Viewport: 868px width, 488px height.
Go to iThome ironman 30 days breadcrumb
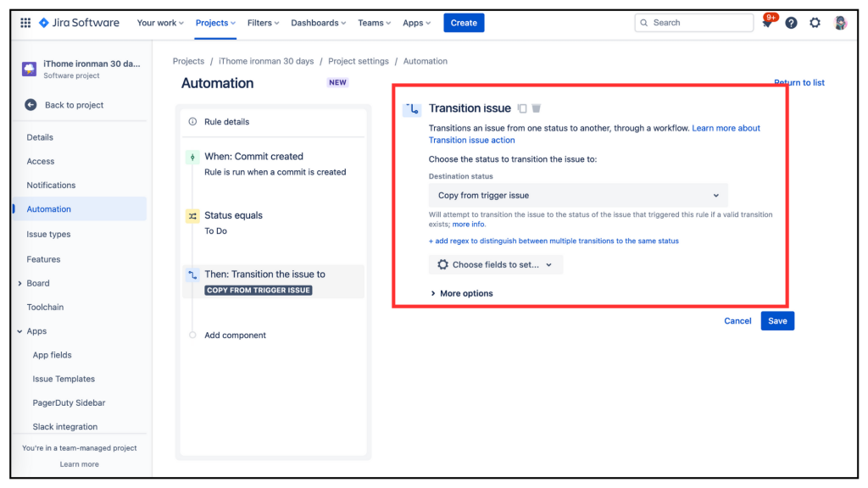pyautogui.click(x=266, y=61)
